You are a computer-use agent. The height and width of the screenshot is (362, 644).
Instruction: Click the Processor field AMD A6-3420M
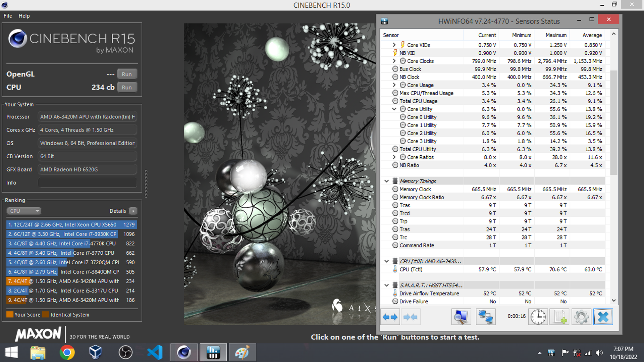[x=87, y=117]
